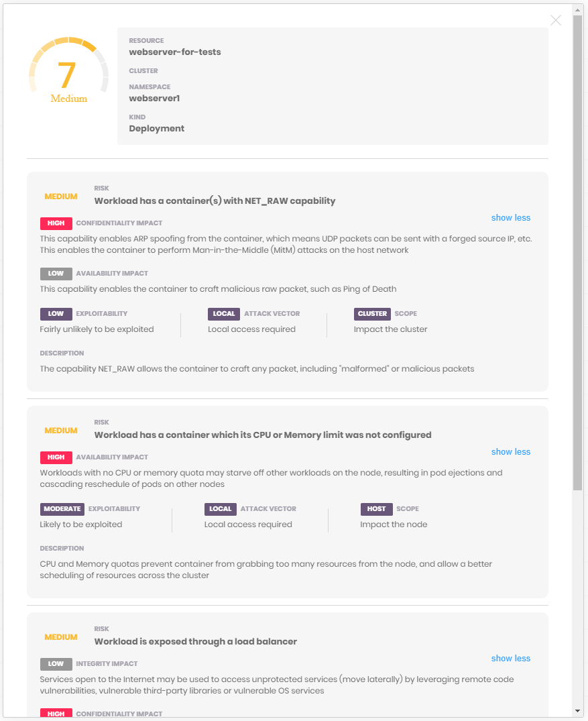Click the CLUSTER scope badge

click(372, 314)
